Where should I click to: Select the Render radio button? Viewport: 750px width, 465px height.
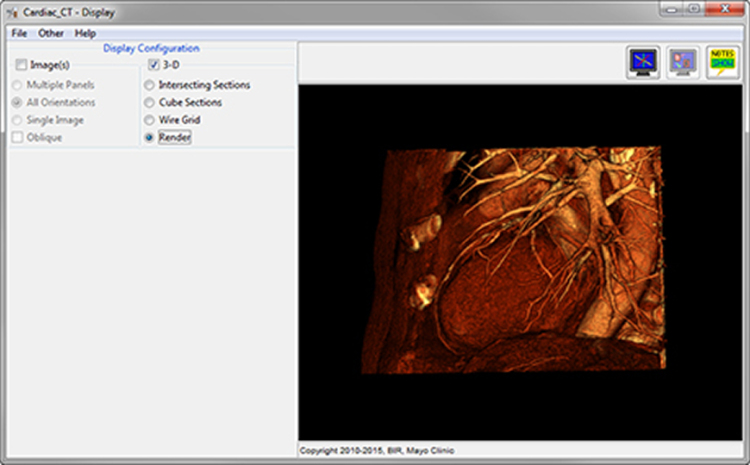point(150,137)
